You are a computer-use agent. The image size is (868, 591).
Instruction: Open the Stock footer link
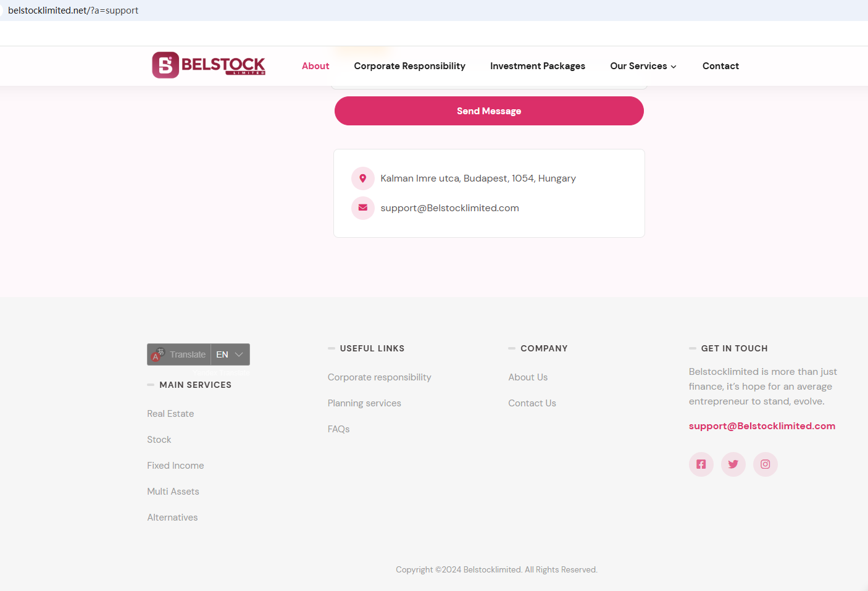pos(159,440)
